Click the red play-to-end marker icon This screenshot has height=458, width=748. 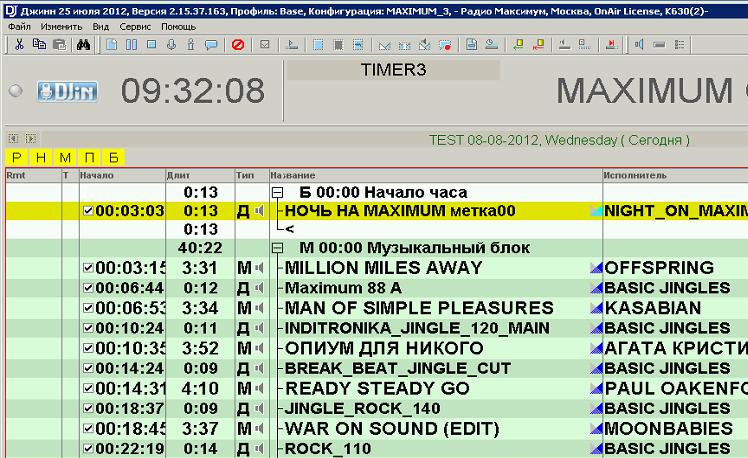pyautogui.click(x=611, y=45)
